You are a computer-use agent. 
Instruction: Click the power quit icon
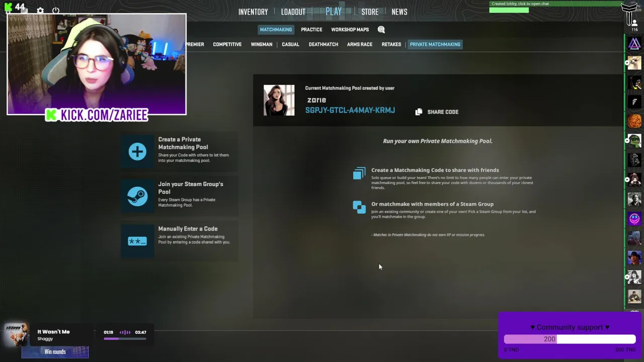pos(56,11)
